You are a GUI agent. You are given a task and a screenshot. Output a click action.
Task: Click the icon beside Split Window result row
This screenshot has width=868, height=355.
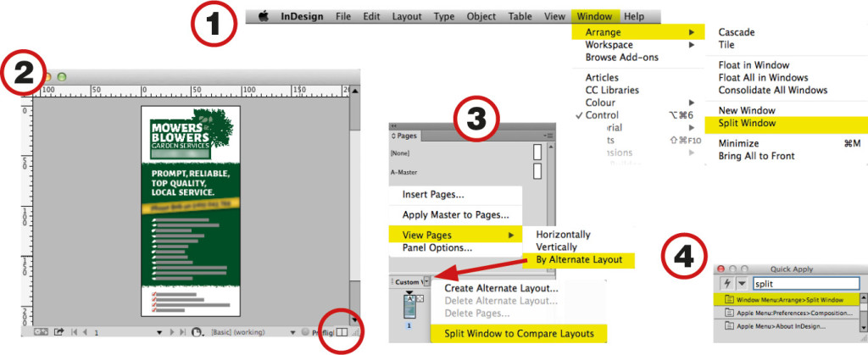[729, 300]
